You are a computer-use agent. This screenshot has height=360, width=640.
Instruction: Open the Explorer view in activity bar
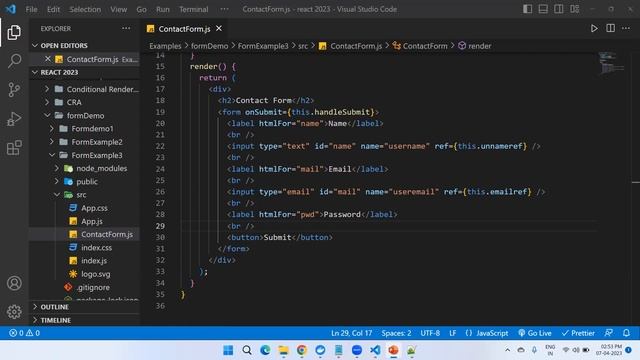14,33
